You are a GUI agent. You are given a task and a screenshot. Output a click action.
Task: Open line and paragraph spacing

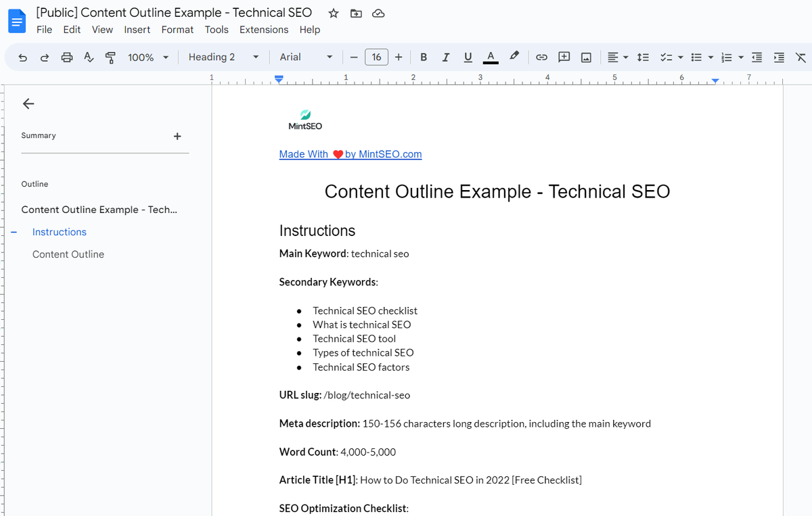pos(644,57)
